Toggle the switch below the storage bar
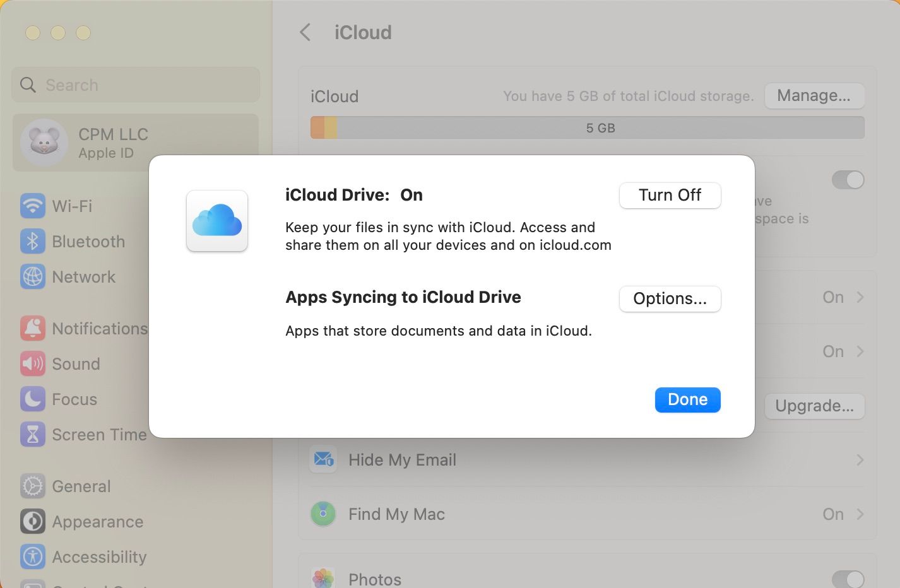 click(848, 180)
